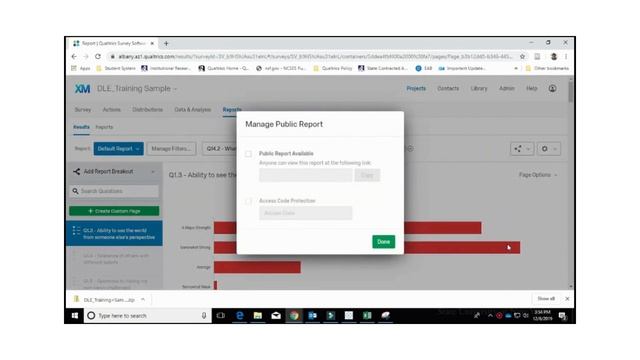The image size is (640, 360).
Task: Open a new browser tab
Action: [x=166, y=43]
